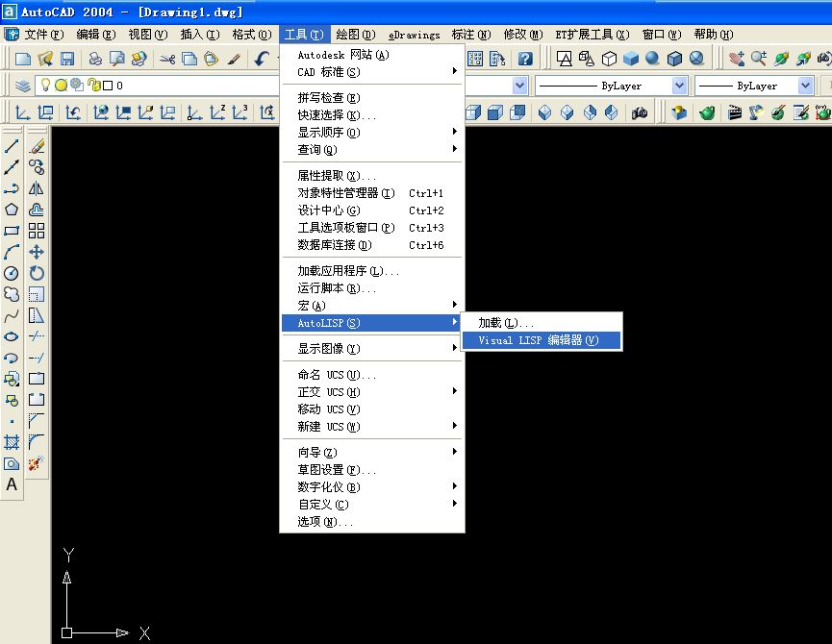Open the eDrawings menu
This screenshot has width=832, height=644.
pyautogui.click(x=414, y=35)
